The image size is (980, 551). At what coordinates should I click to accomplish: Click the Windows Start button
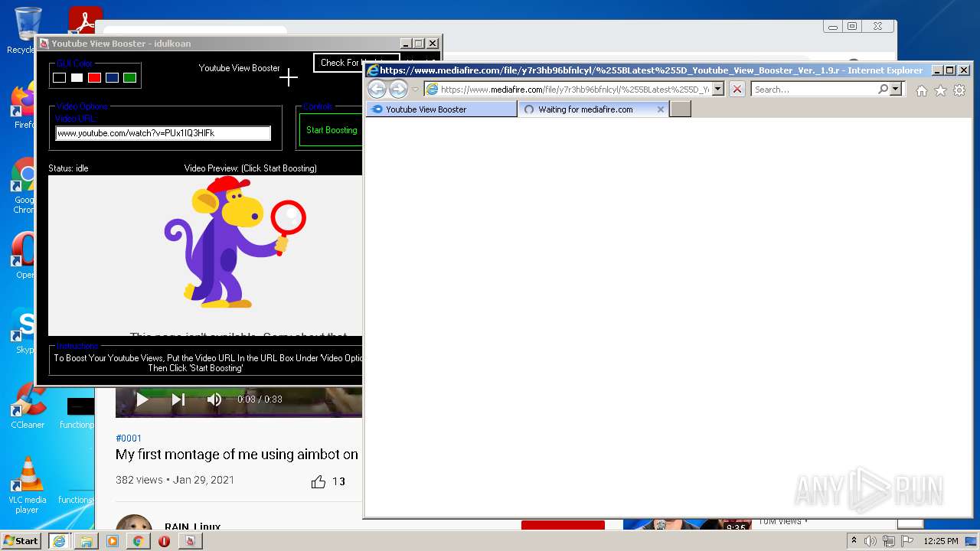point(21,540)
